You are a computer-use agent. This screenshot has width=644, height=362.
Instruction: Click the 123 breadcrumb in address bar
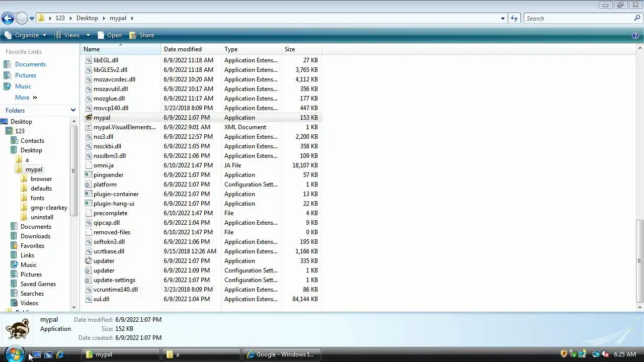pyautogui.click(x=60, y=18)
